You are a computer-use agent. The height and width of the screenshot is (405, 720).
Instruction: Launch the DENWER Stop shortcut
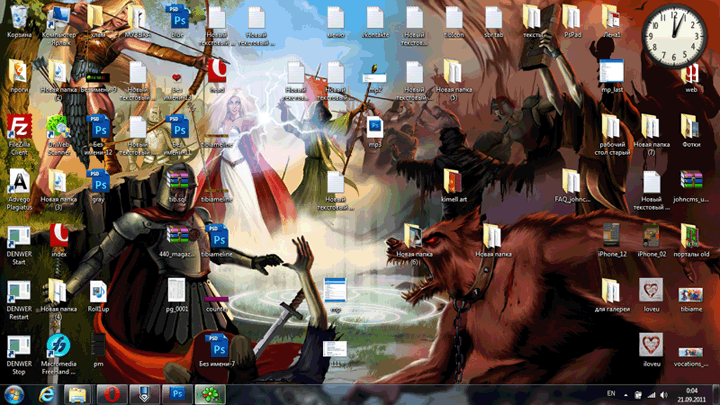pos(18,347)
